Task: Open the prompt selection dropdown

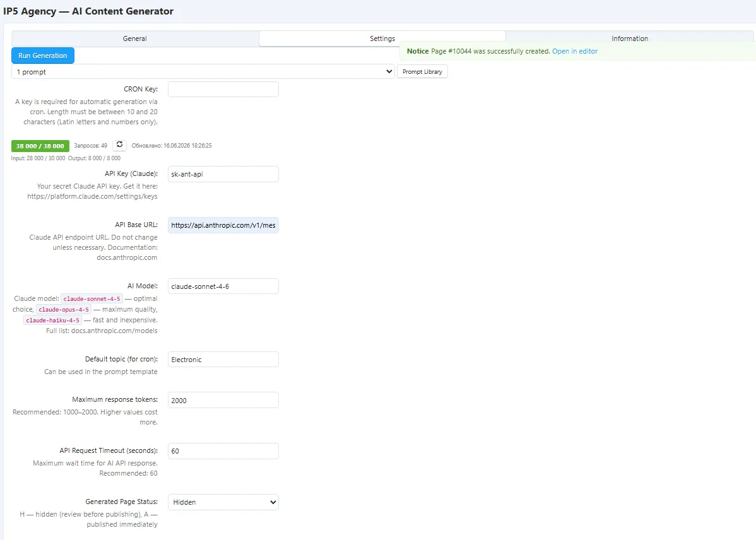Action: pyautogui.click(x=203, y=72)
